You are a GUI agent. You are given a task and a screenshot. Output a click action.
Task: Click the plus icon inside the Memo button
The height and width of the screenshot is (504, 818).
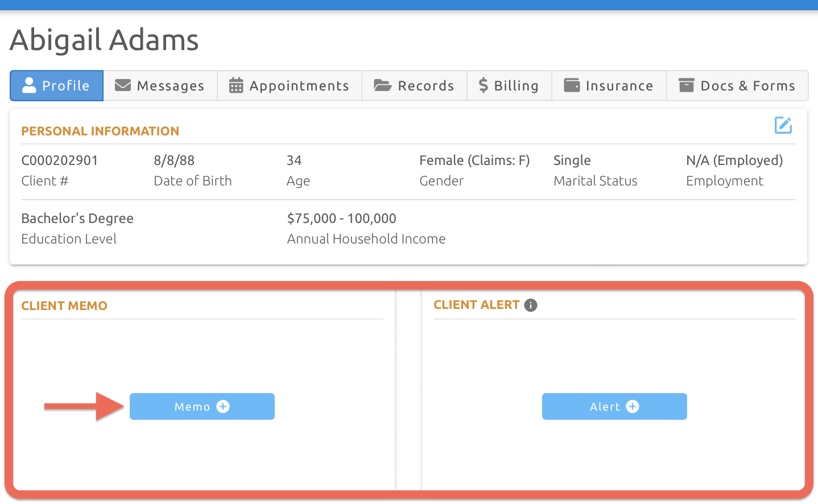[223, 406]
